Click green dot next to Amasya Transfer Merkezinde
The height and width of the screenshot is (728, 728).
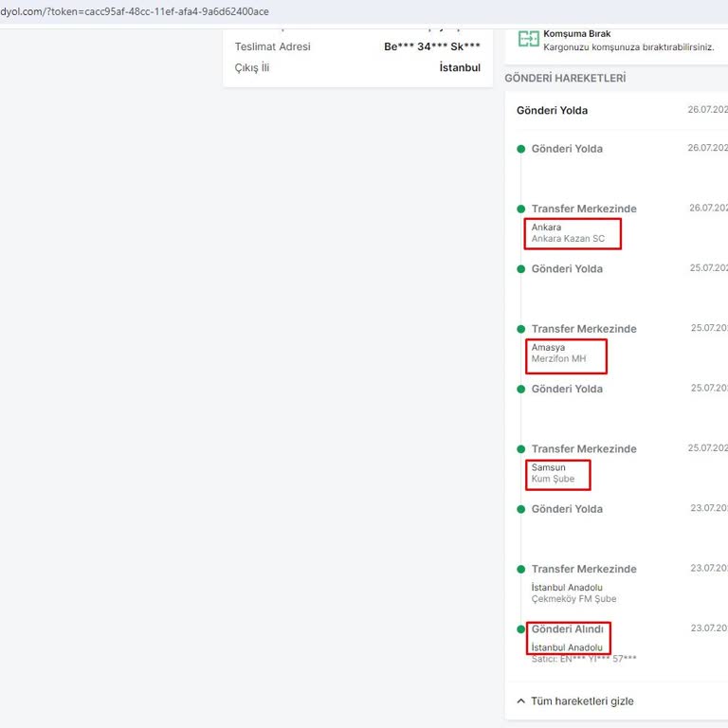tap(520, 329)
